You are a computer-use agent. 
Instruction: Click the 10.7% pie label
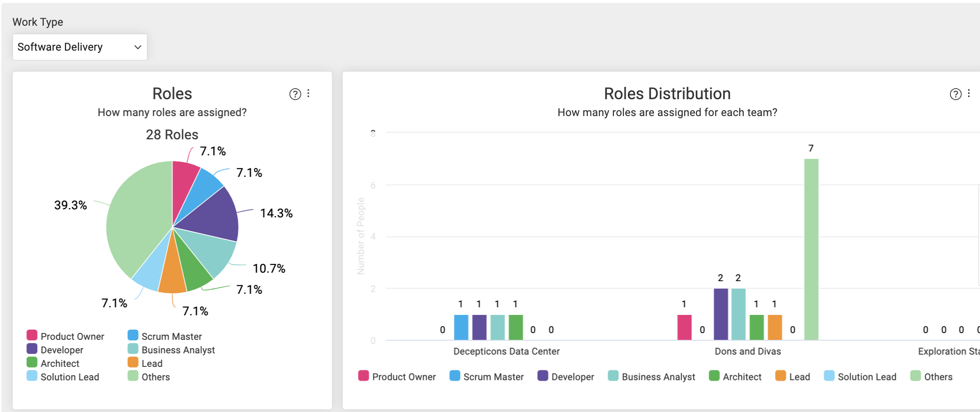click(x=269, y=268)
